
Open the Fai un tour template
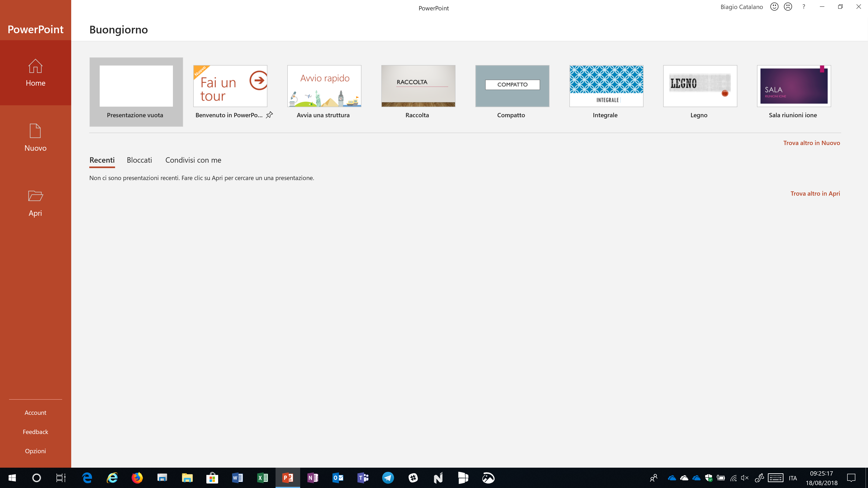230,86
